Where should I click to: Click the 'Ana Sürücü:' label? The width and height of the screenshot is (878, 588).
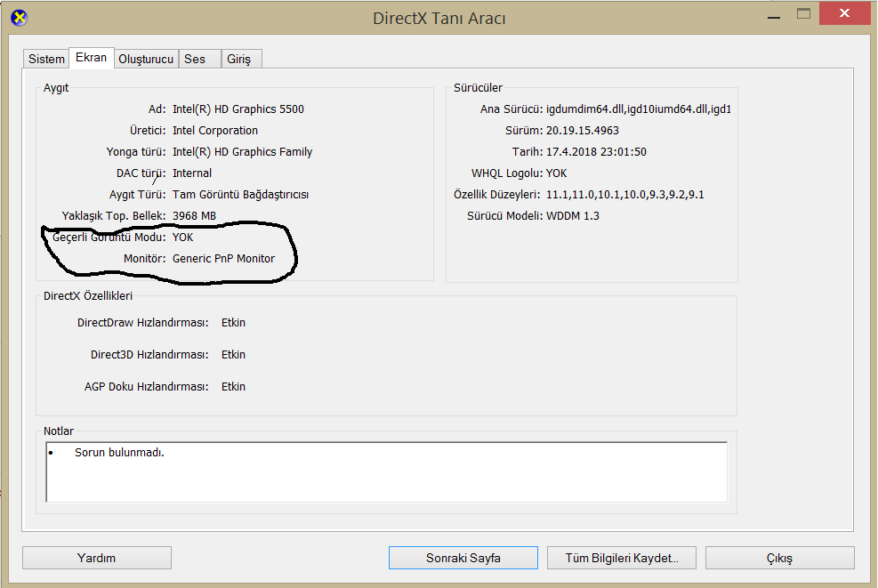pos(511,109)
